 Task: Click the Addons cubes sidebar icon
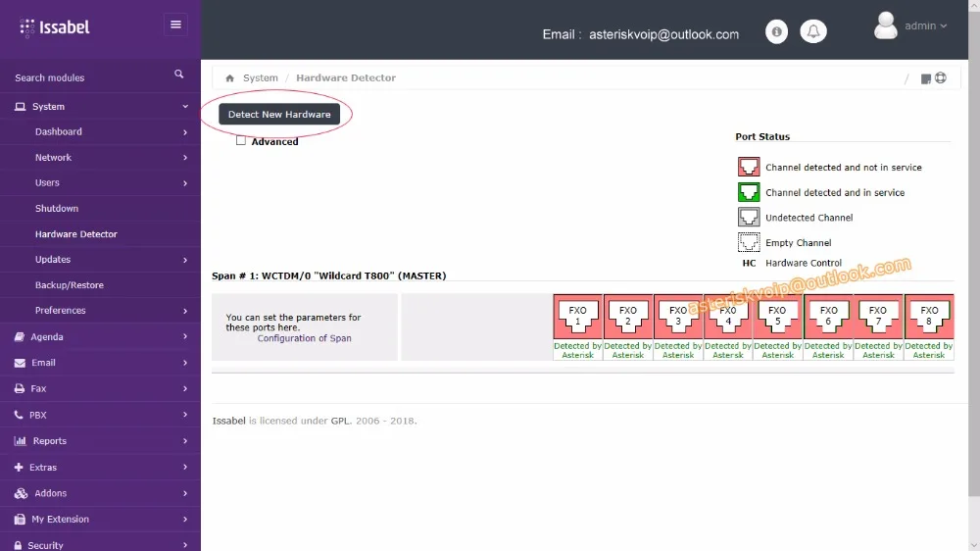(21, 493)
